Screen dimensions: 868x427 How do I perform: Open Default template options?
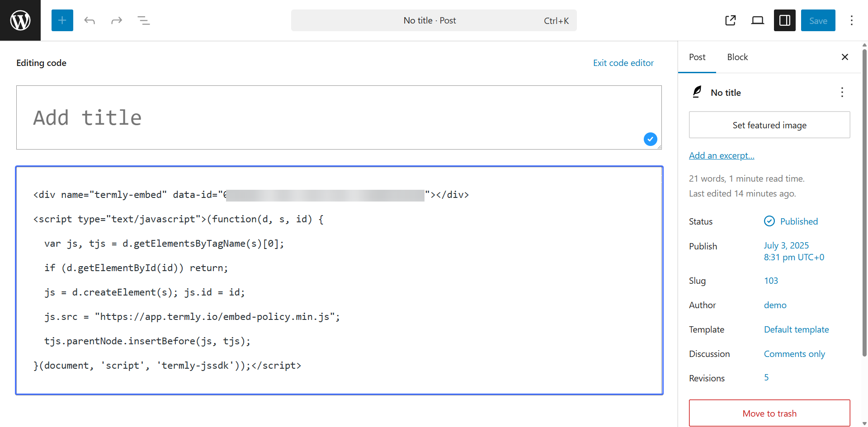coord(796,329)
